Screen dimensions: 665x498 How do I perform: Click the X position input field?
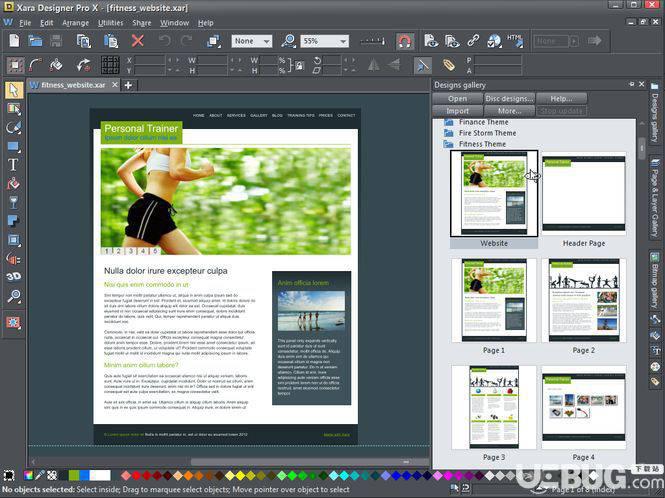[149, 60]
